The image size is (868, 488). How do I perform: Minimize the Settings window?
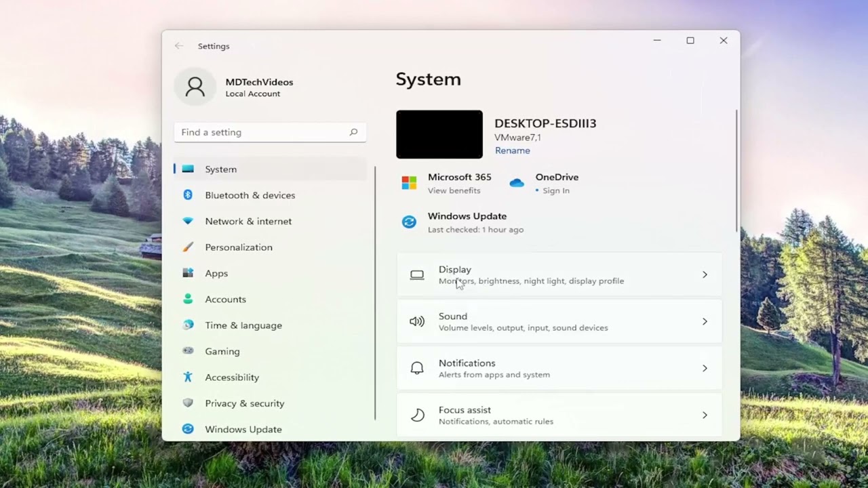coord(657,41)
